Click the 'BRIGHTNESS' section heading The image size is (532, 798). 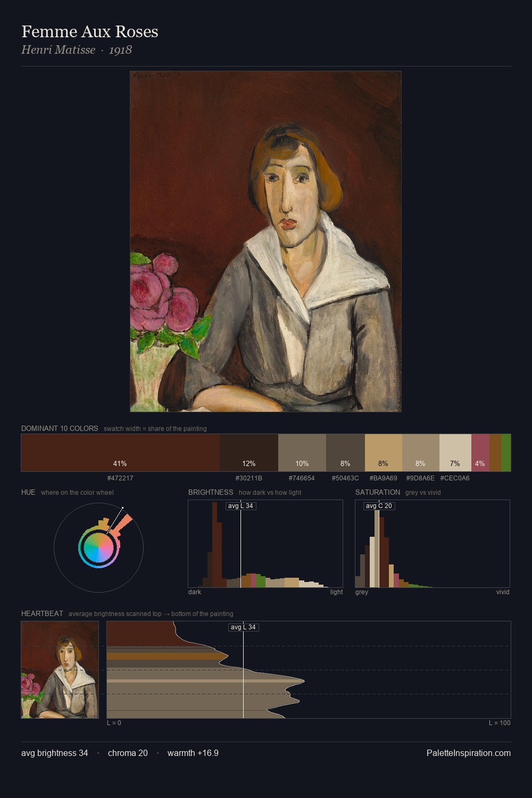211,492
